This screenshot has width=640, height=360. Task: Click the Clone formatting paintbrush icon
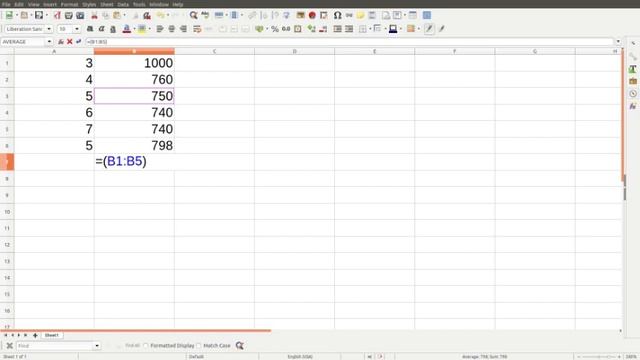(x=147, y=16)
